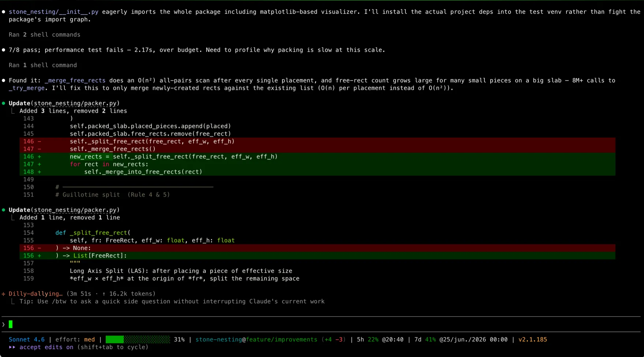Click '# Guillotine split (Rule 4 & 5)' comment
Screen dimensions: 644x357
(x=113, y=195)
